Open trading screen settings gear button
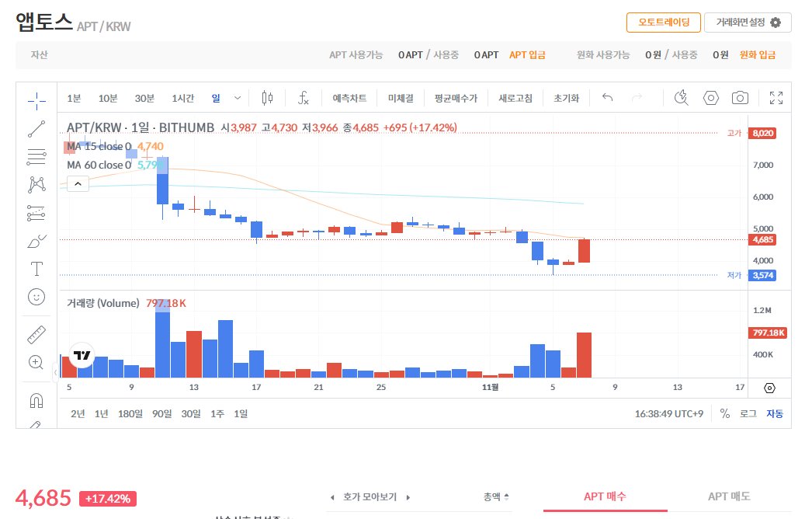Viewport: 812px width, 519px height. (748, 23)
